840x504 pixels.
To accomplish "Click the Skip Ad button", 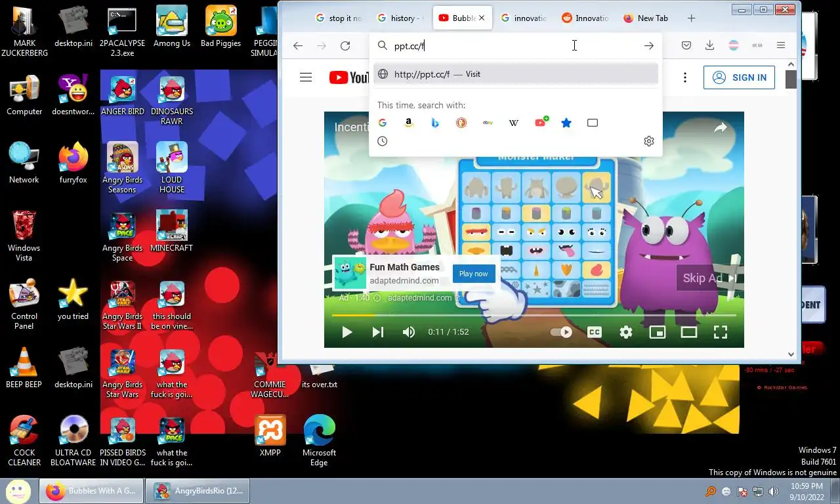I will click(709, 278).
